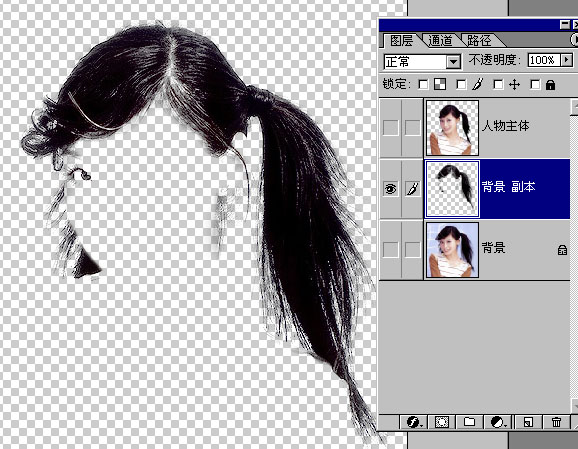Switch to the 图层 tab
This screenshot has height=449, width=578.
[401, 40]
